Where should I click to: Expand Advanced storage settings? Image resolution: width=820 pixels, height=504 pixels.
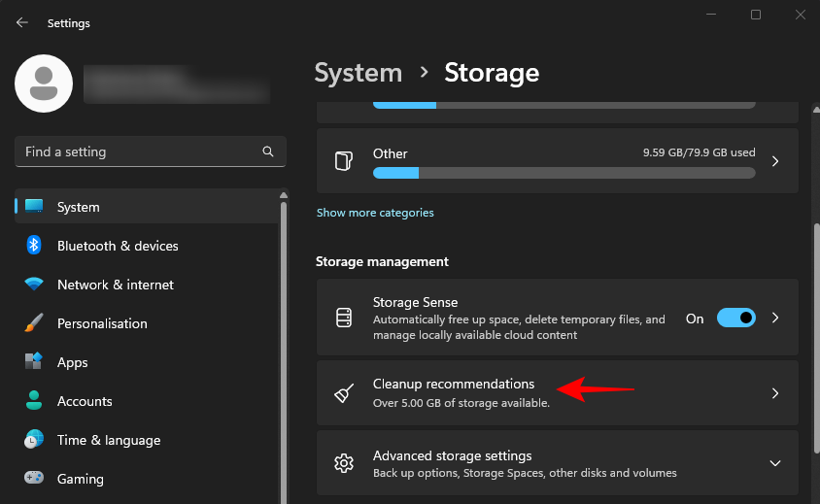774,463
